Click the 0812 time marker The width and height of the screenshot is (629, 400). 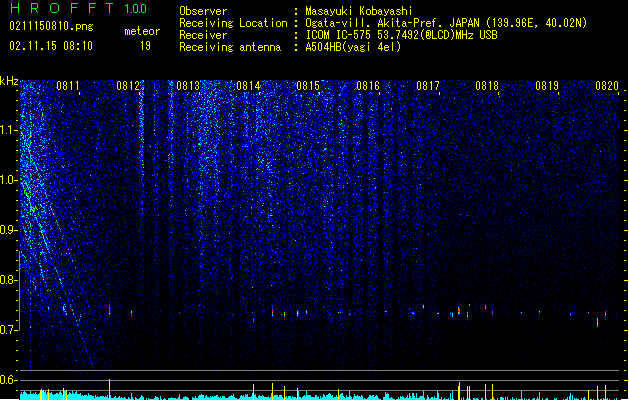128,86
